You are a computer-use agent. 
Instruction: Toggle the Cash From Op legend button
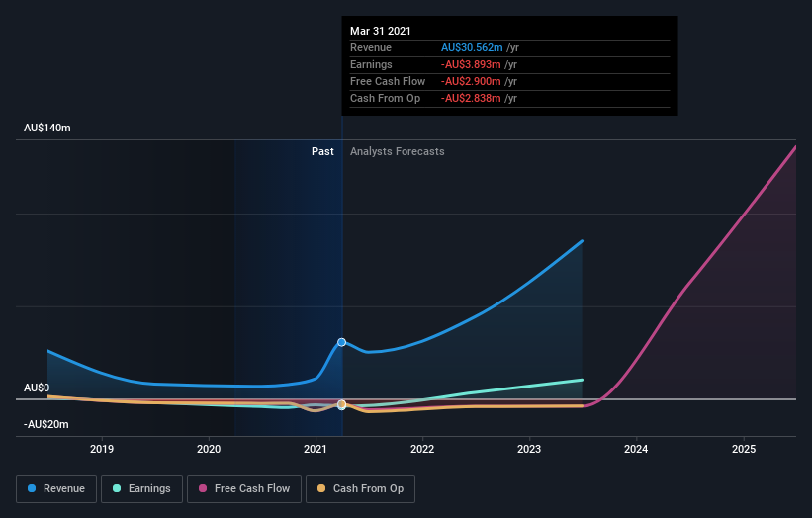pyautogui.click(x=360, y=489)
